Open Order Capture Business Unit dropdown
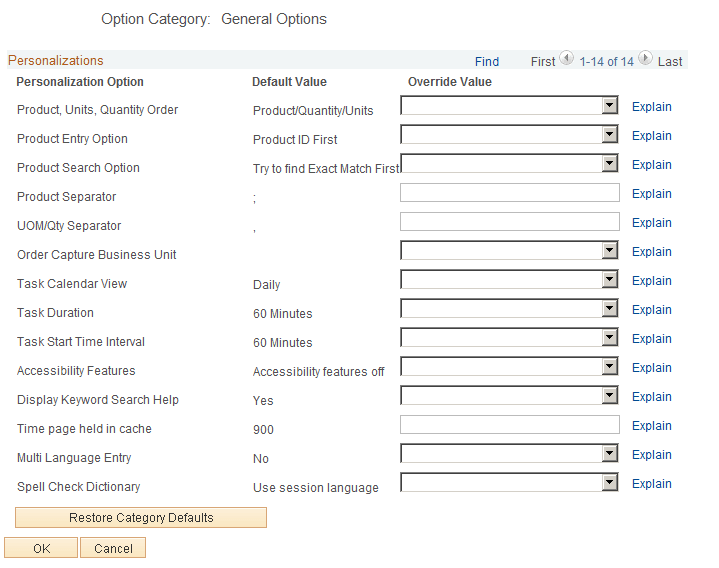This screenshot has height=568, width=719. [x=509, y=250]
